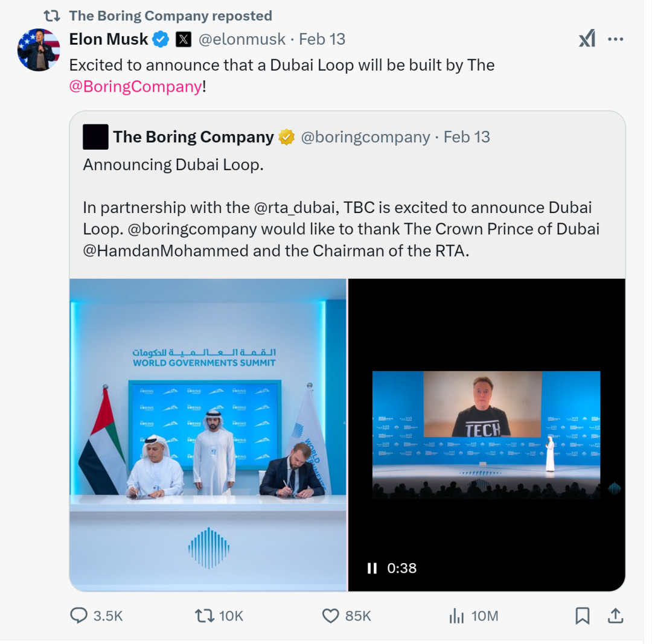
Task: Open the three-dot more options menu
Action: click(615, 39)
